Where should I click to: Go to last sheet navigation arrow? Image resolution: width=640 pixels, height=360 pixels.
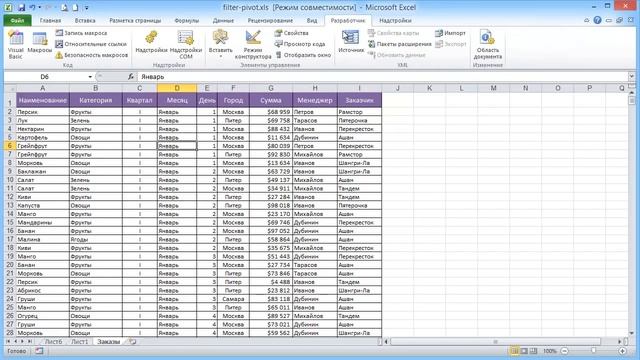(29, 341)
